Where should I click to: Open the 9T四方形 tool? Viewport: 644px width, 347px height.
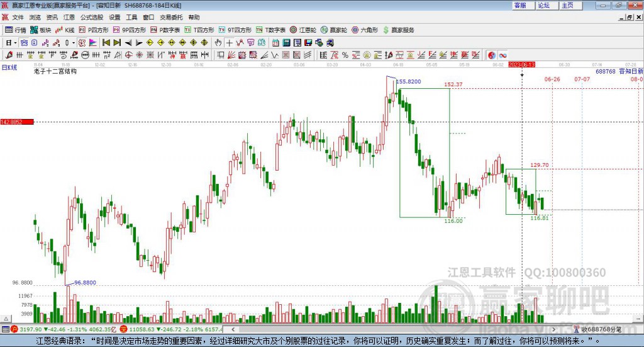235,30
